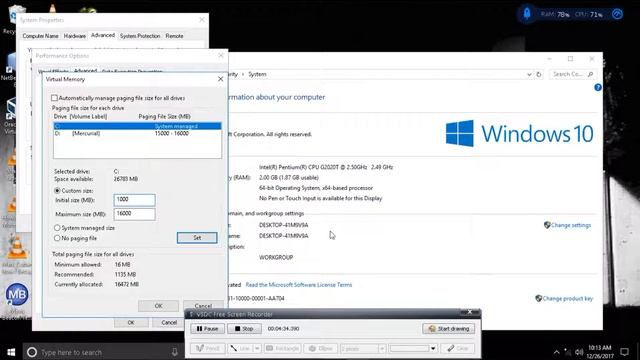
Task: Click the Maximum size (MB) field
Action: [134, 214]
